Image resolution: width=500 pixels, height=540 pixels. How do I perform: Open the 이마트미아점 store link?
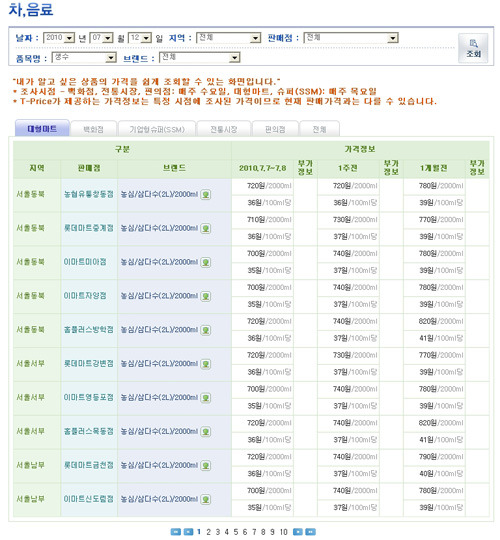click(x=85, y=262)
